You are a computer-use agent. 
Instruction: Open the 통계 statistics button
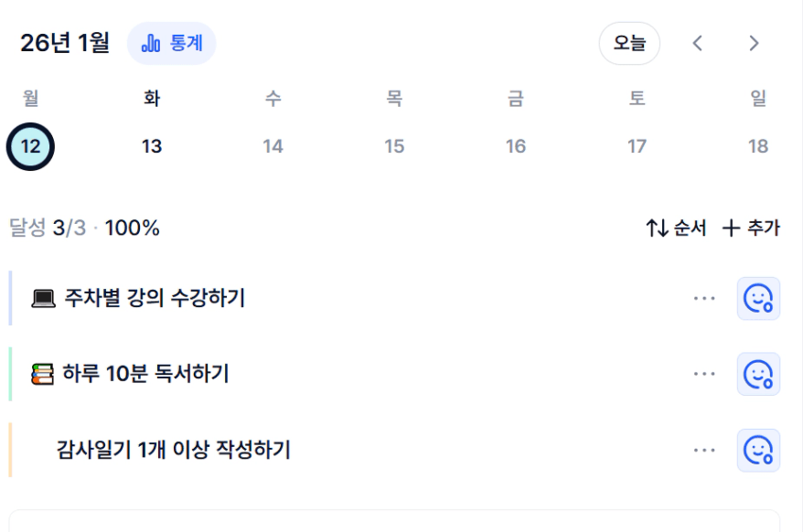point(172,43)
